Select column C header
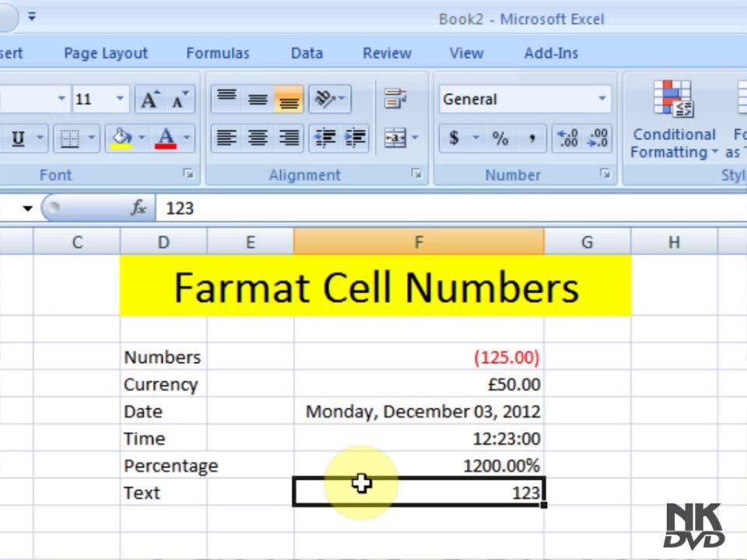747x560 pixels. point(77,242)
